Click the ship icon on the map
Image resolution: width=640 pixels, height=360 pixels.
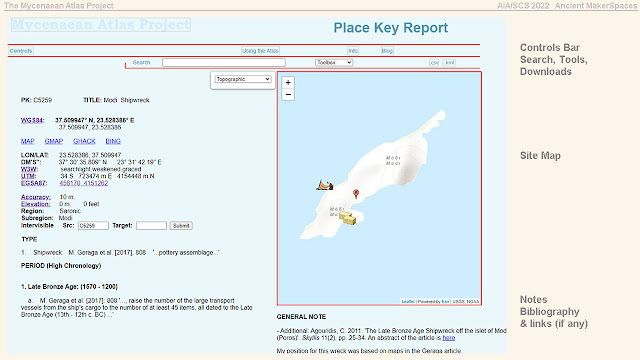[x=325, y=185]
